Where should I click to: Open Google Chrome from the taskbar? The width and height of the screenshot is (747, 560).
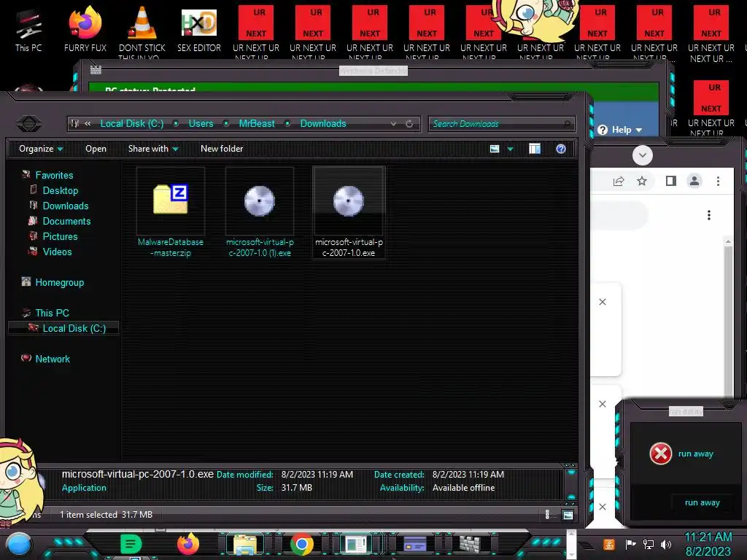[301, 544]
